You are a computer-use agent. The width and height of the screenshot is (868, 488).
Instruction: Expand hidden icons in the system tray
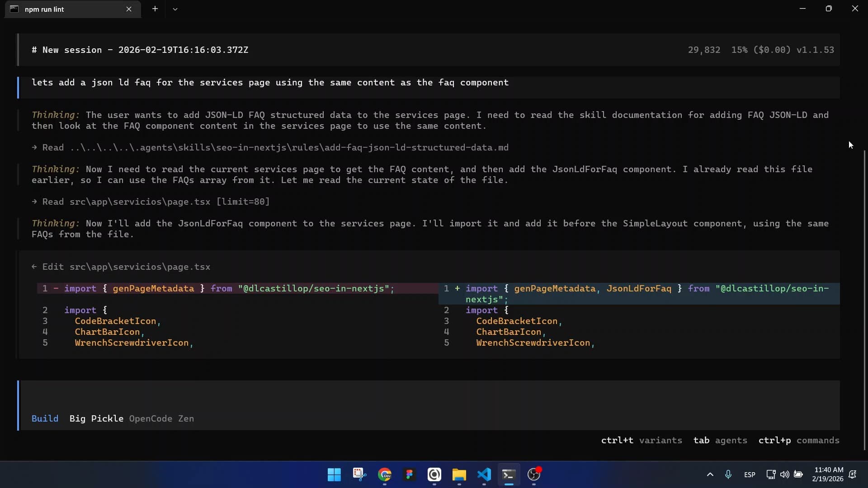pyautogui.click(x=710, y=475)
